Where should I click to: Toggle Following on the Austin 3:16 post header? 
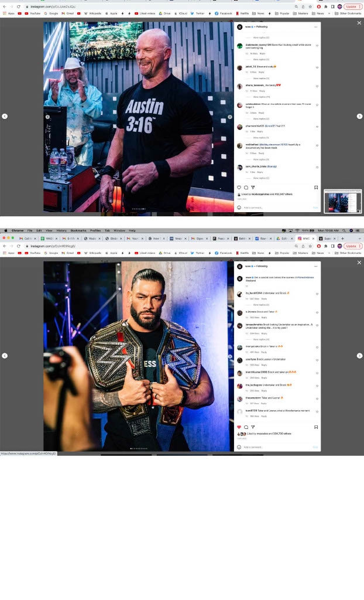click(x=262, y=27)
